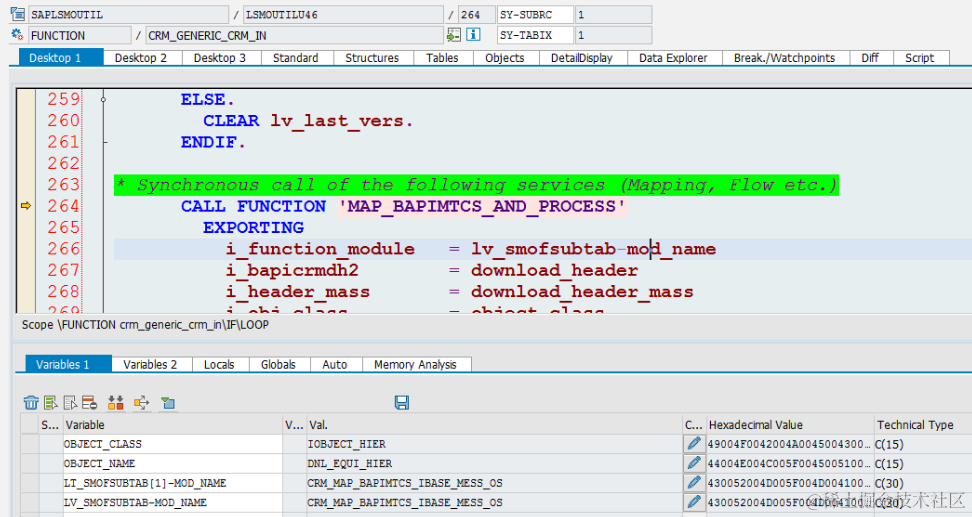
Task: Select the Variables 2 tab
Action: (x=150, y=365)
